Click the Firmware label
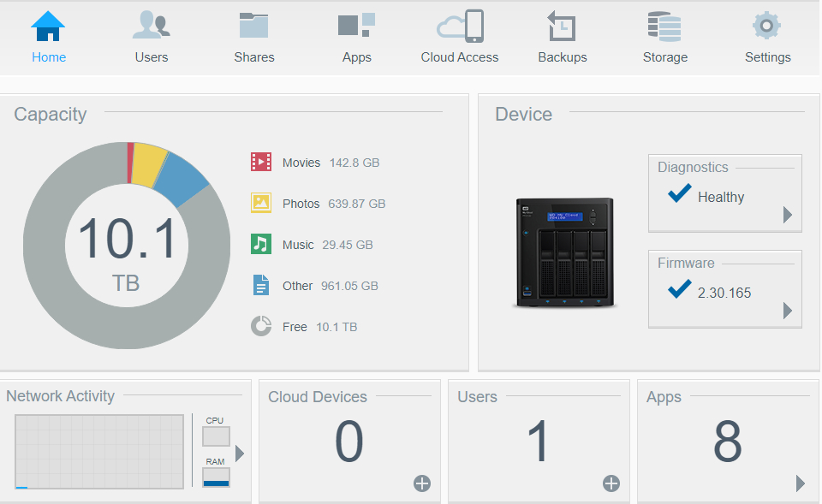822x504 pixels. [686, 263]
